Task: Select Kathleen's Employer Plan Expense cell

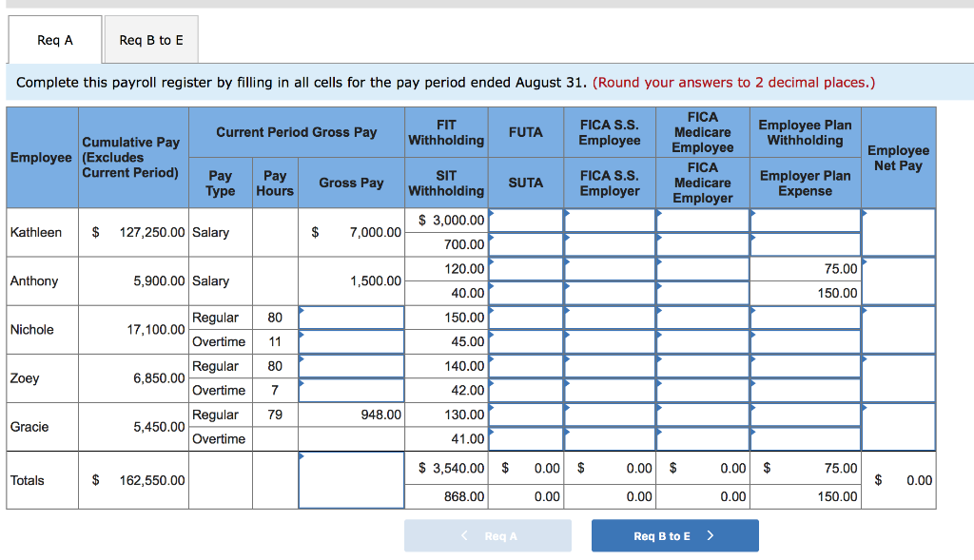Action: [x=806, y=244]
